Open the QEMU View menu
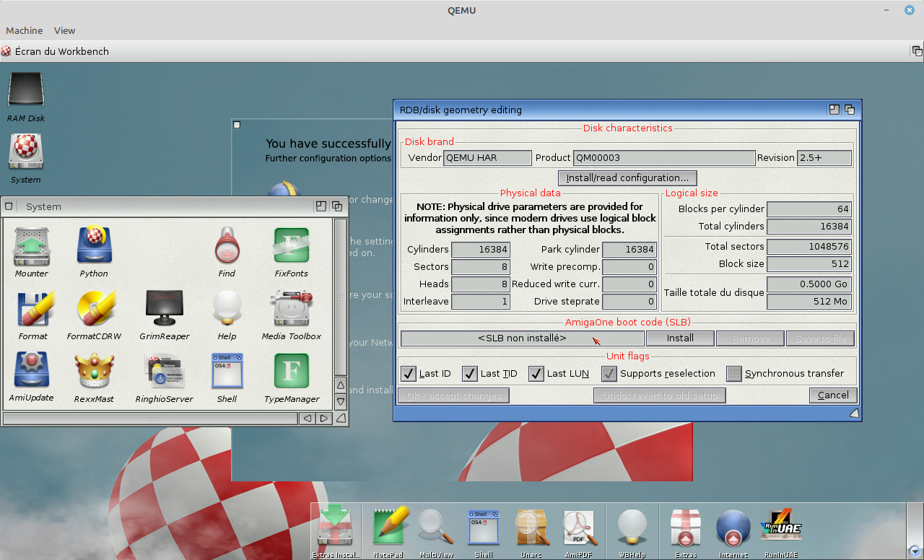The image size is (924, 560). (x=64, y=30)
